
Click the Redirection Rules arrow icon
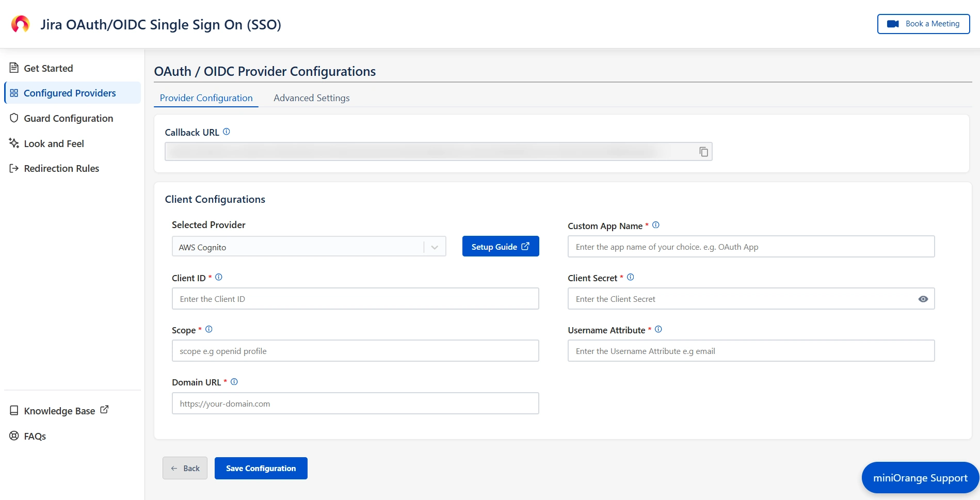(x=14, y=168)
